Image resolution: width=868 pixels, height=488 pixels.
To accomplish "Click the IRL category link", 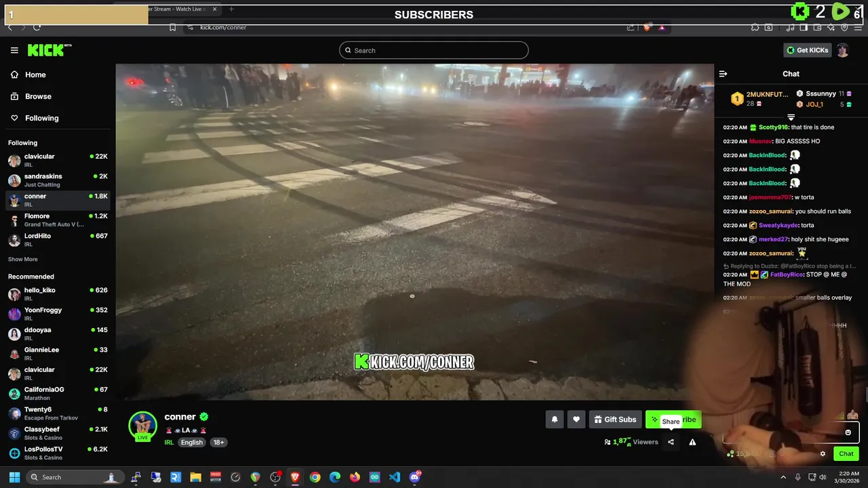I will coord(169,443).
